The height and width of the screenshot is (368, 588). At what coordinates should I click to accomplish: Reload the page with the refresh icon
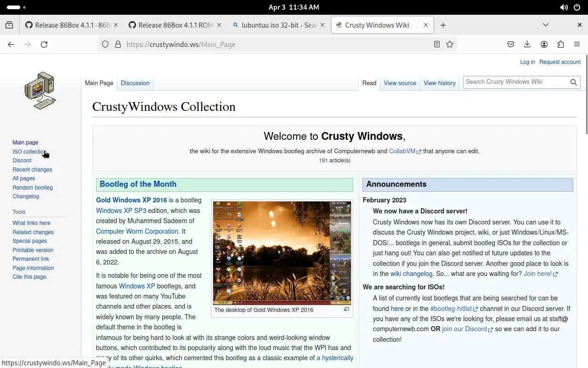coord(44,45)
